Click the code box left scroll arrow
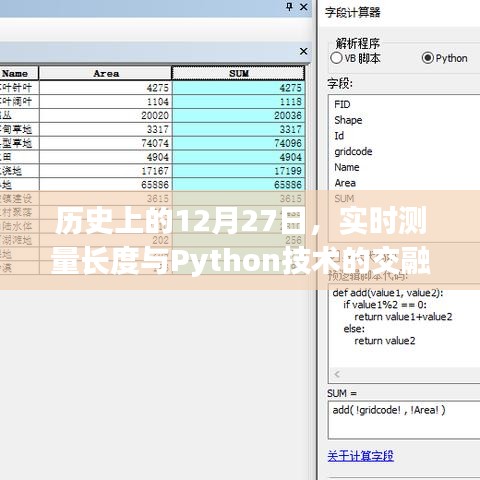Viewport: 480px width, 480px height. (x=337, y=374)
